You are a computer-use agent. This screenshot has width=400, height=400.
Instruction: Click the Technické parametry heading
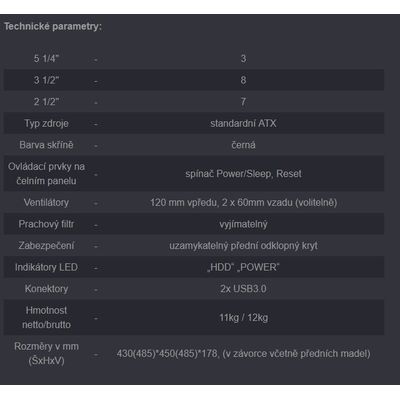53,27
